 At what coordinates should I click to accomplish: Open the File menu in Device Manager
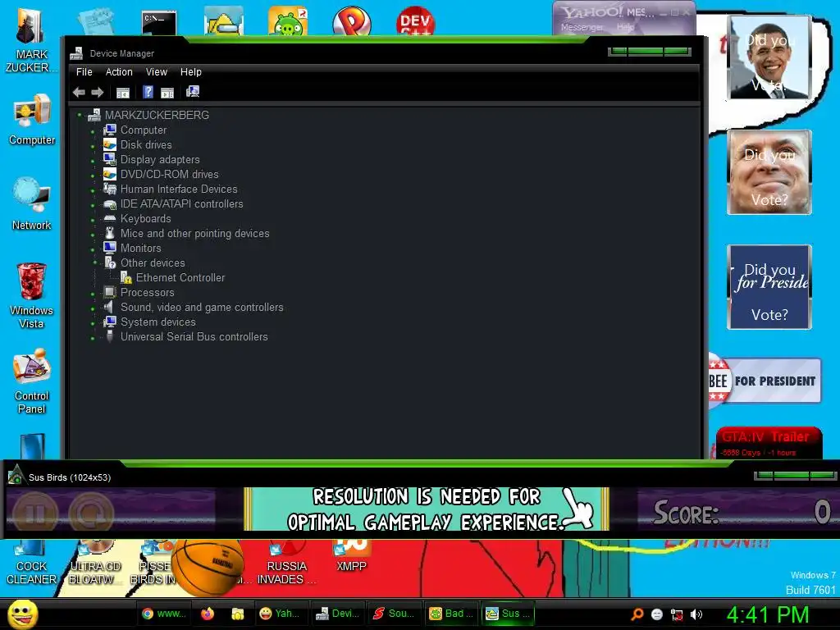[x=84, y=72]
